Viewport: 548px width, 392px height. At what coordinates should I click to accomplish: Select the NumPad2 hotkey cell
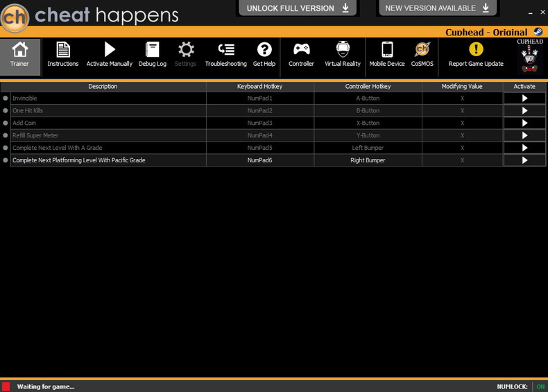click(259, 110)
